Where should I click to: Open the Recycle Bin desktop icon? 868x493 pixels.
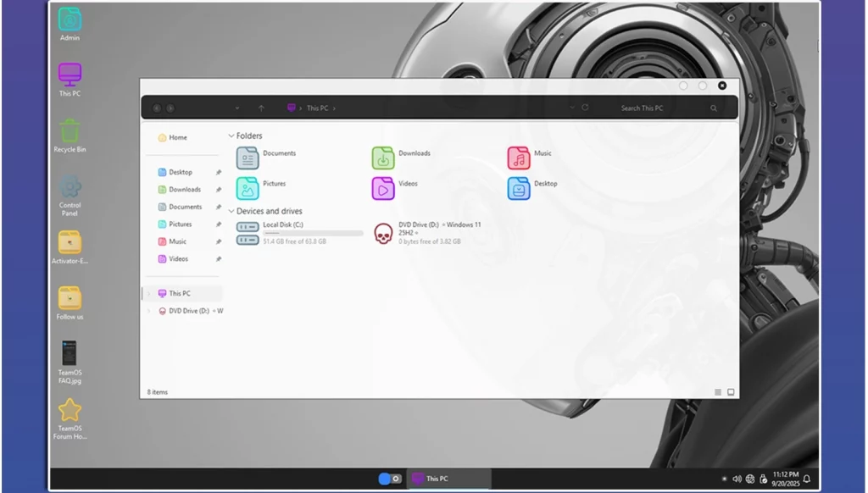pos(70,132)
